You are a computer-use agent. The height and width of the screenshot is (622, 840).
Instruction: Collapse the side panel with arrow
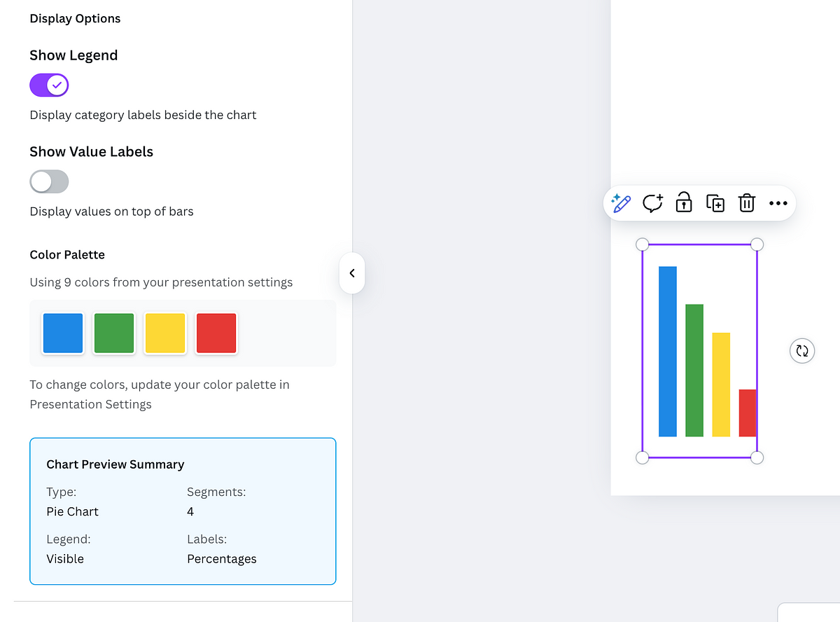pyautogui.click(x=352, y=273)
